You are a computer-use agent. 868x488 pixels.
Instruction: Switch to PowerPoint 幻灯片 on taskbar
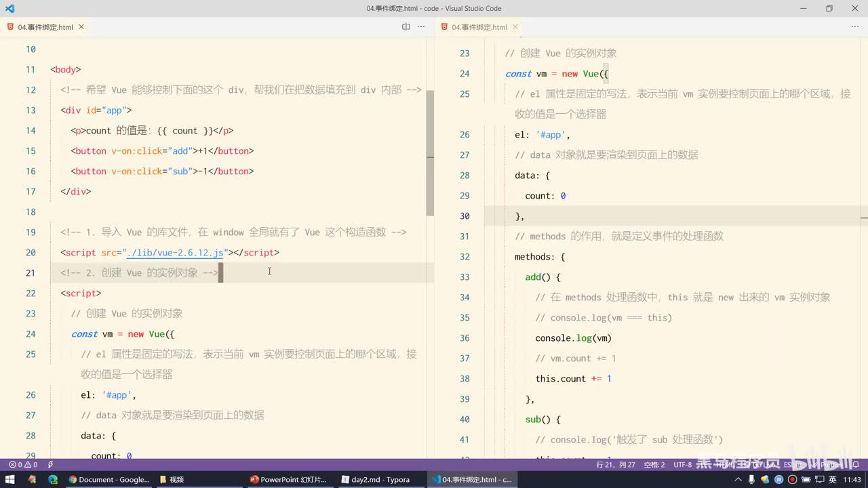[x=288, y=479]
